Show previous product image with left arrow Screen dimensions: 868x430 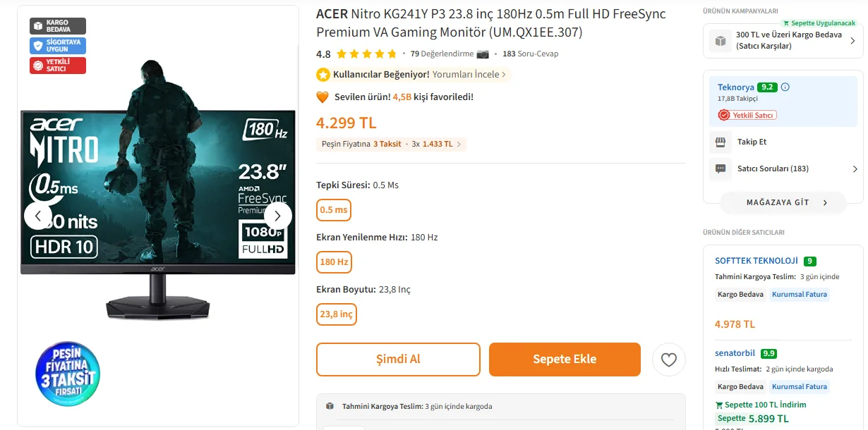click(x=38, y=216)
